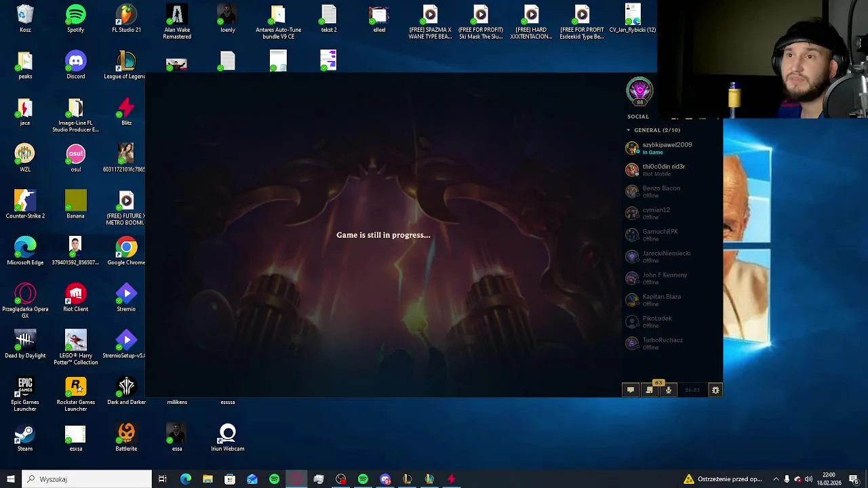868x488 pixels.
Task: Select the esxsa desktop file
Action: 75,437
